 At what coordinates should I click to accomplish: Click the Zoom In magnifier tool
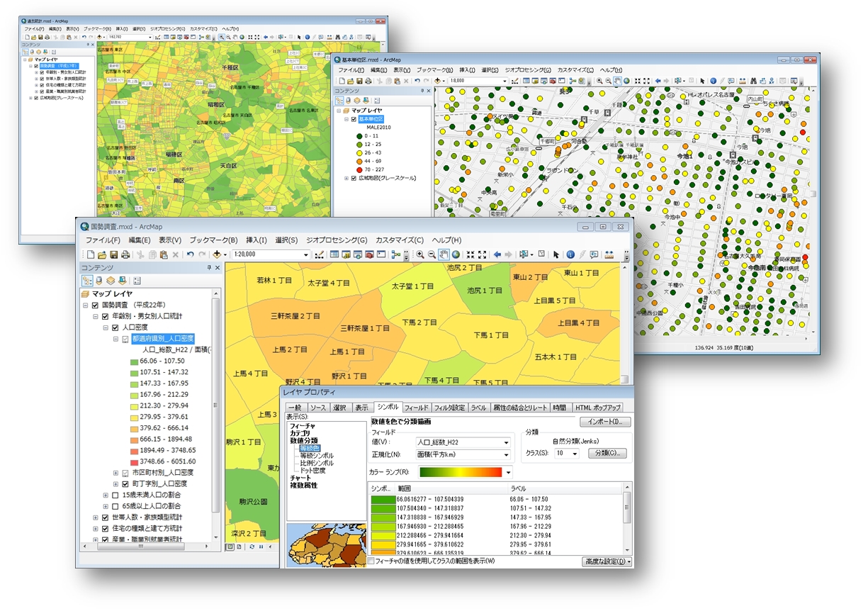(x=420, y=254)
